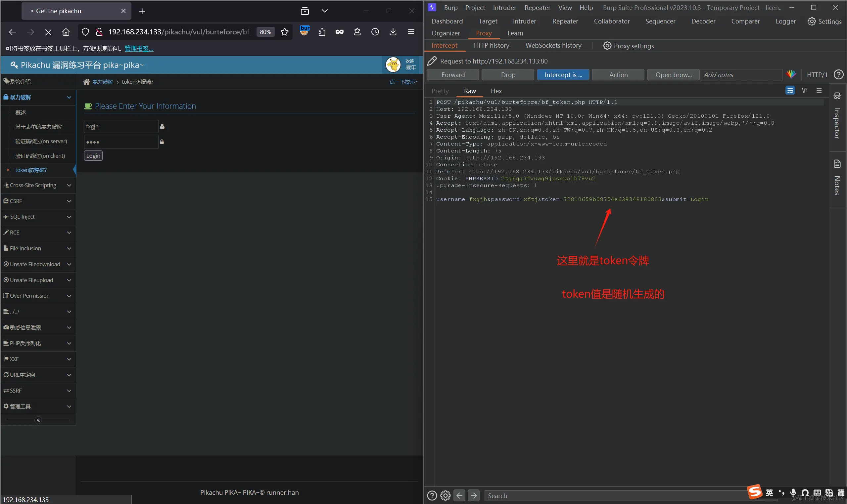
Task: Bookmark this page with the star icon
Action: (285, 32)
